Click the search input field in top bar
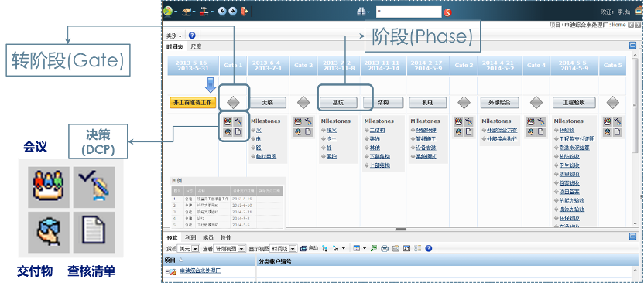This screenshot has width=644, height=286. click(x=409, y=12)
